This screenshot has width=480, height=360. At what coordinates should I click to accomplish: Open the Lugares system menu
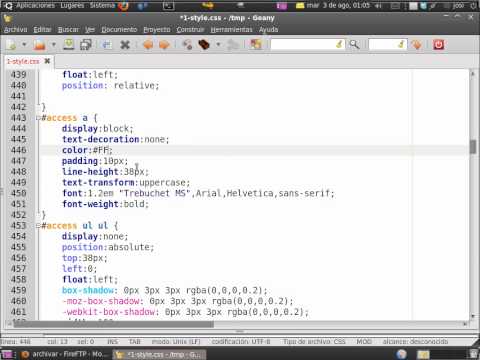coord(72,5)
